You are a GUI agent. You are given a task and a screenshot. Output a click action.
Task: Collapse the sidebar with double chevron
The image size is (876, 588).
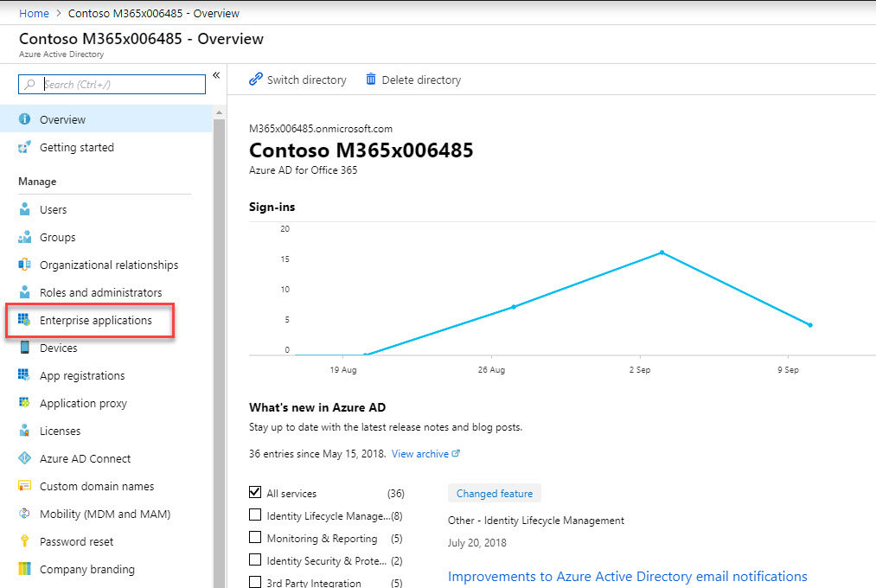pos(216,75)
